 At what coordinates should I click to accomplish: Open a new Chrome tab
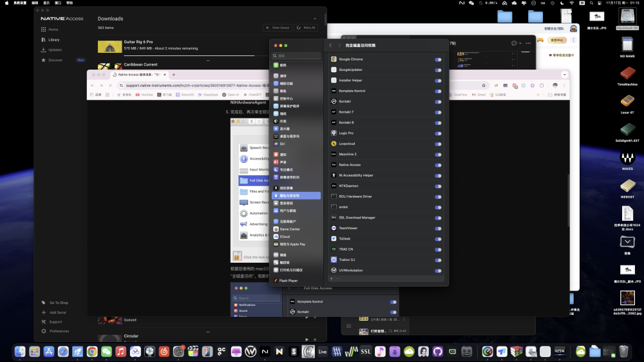point(174,75)
